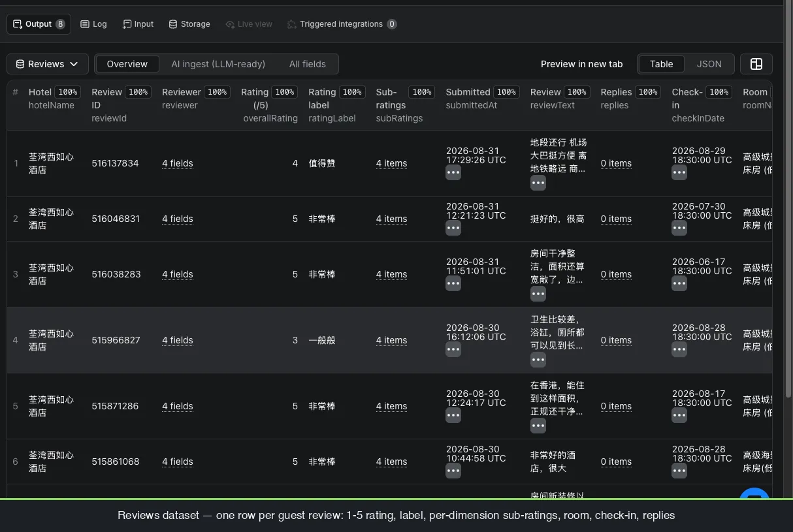Expand check-in date ellipsis in row 4
The height and width of the screenshot is (532, 793).
pyautogui.click(x=679, y=349)
